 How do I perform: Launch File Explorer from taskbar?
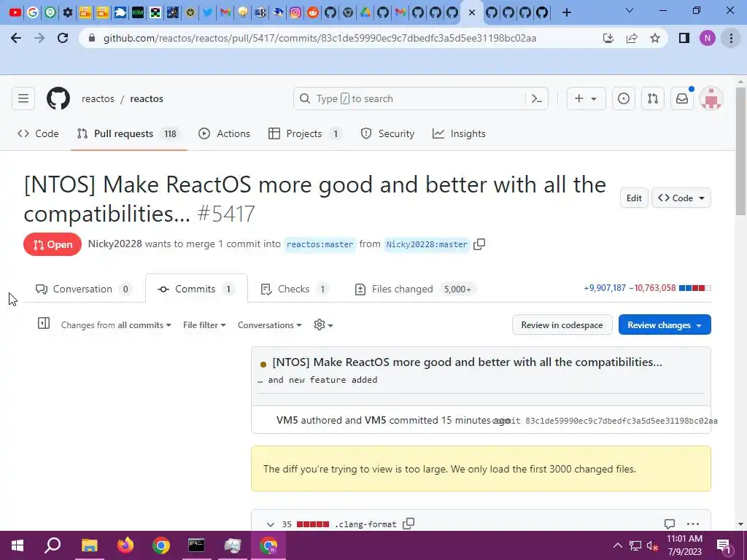click(89, 545)
